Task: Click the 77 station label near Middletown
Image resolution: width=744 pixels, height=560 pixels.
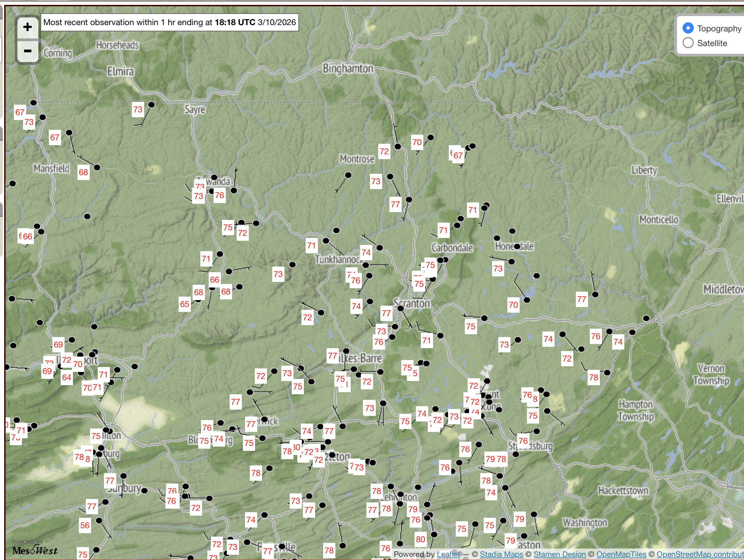Action: (582, 299)
